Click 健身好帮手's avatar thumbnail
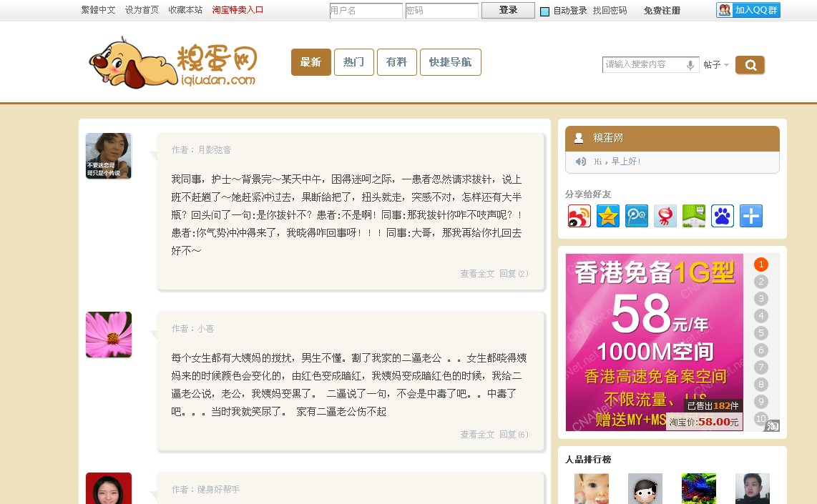Image resolution: width=817 pixels, height=504 pixels. click(x=108, y=488)
